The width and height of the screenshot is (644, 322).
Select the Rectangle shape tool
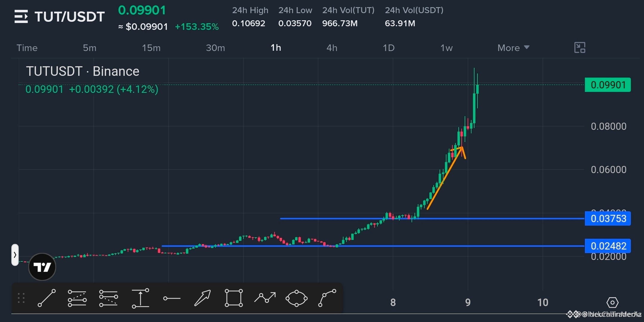[234, 298]
